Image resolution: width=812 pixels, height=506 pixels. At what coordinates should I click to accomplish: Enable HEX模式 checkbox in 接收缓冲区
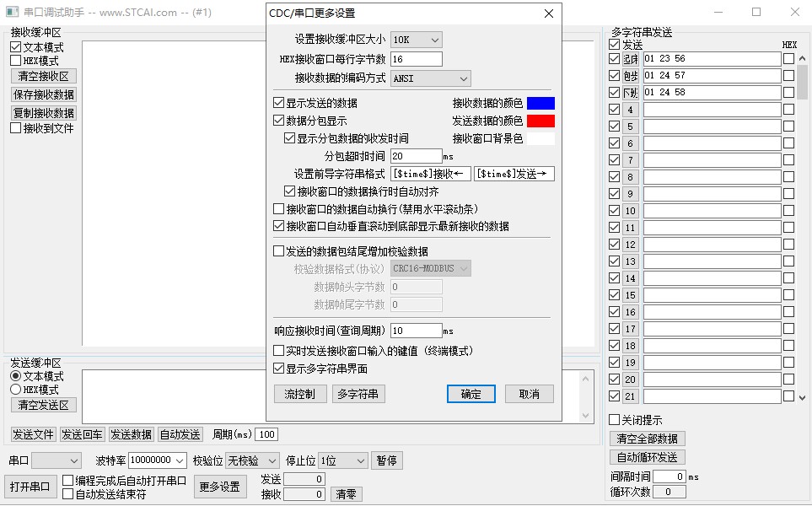pos(15,61)
